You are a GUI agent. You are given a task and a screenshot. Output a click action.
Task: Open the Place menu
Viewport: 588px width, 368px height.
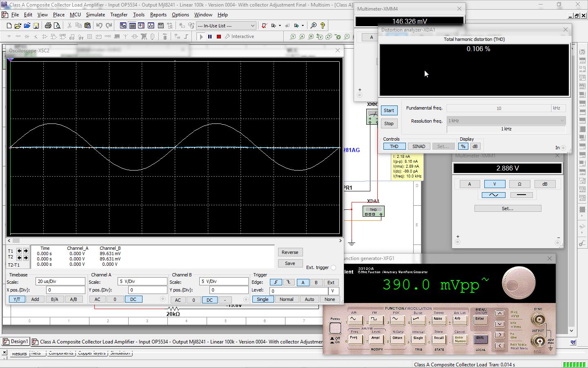click(x=58, y=15)
